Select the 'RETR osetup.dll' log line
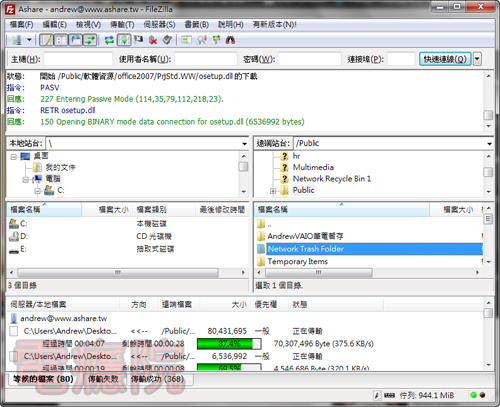 (x=68, y=110)
